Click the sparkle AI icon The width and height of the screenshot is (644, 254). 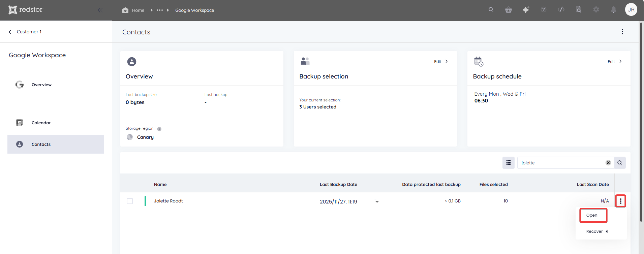(526, 10)
